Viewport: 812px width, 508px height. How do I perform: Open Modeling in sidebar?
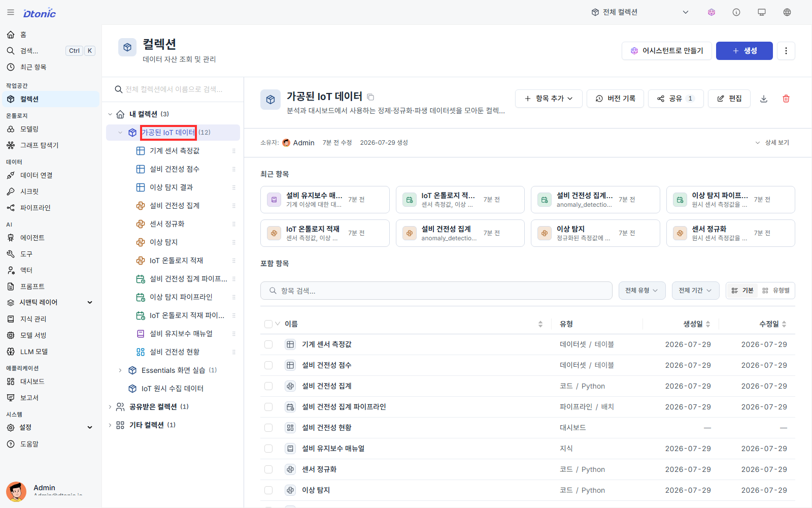pos(50,129)
